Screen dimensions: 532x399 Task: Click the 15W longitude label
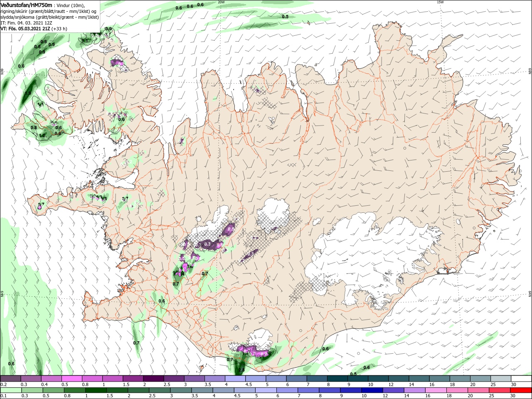[x=440, y=2]
